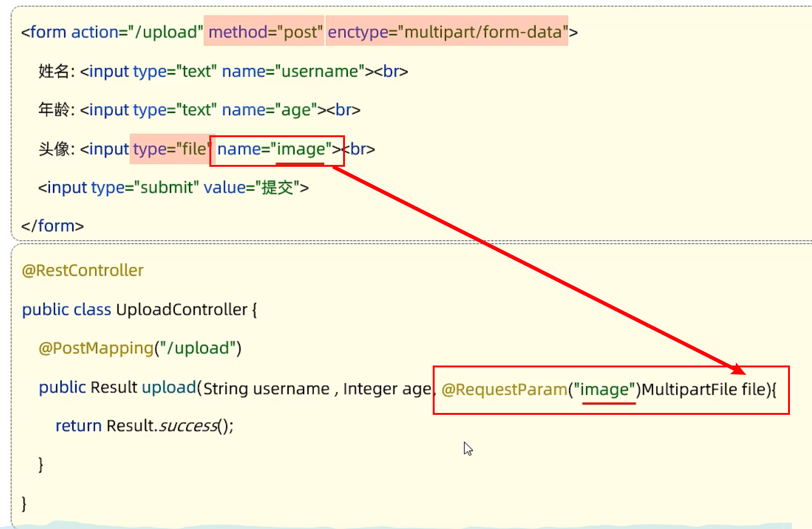The image size is (812, 529).
Task: Click the String username parameter
Action: point(267,389)
